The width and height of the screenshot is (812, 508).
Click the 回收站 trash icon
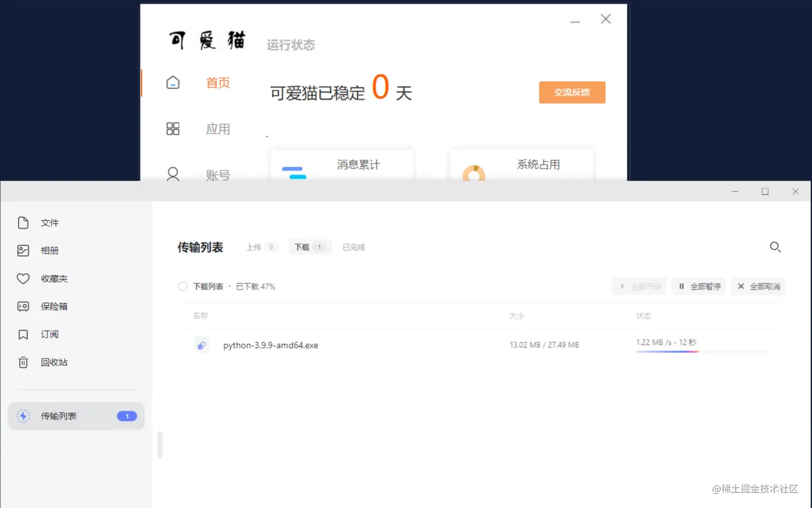pyautogui.click(x=23, y=362)
